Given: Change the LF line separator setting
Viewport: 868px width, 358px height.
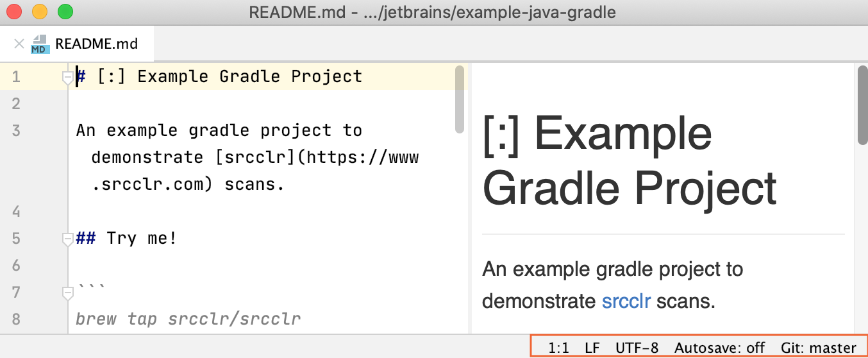Looking at the screenshot, I should click(x=592, y=348).
